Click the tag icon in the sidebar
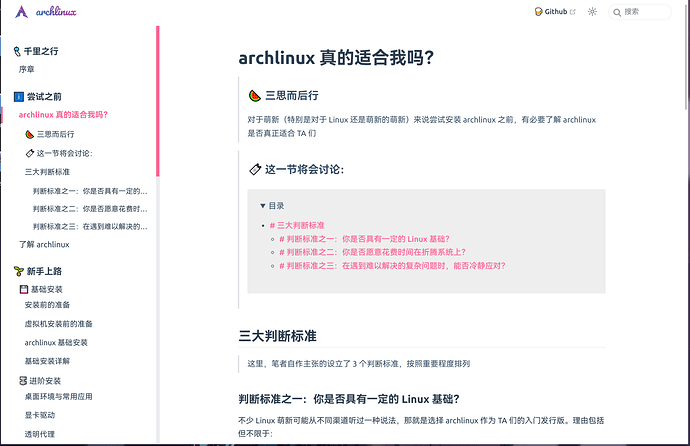Image resolution: width=690 pixels, height=446 pixels. click(x=29, y=153)
